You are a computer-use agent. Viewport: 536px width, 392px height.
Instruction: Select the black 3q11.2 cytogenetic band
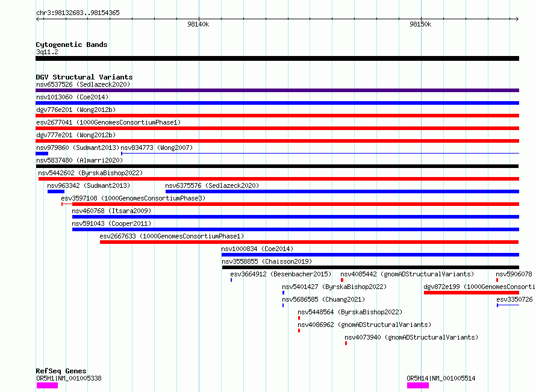coord(277,58)
